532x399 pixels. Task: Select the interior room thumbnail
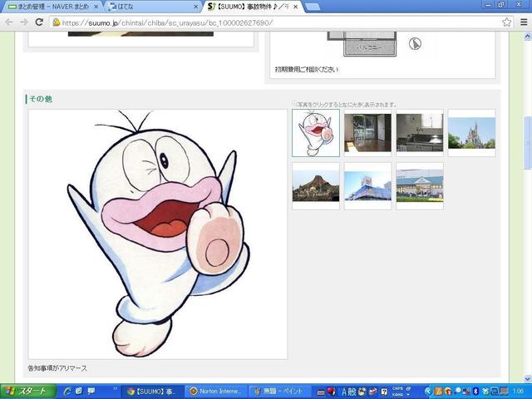tap(367, 133)
